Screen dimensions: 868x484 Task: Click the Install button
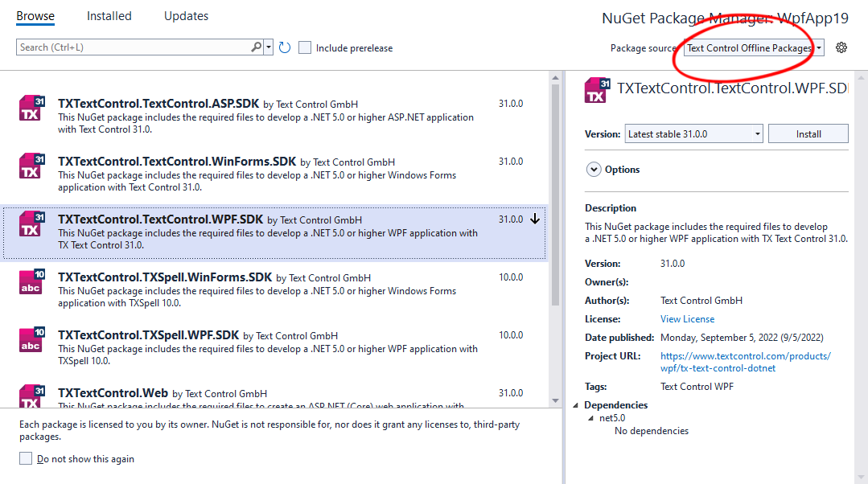pyautogui.click(x=808, y=133)
